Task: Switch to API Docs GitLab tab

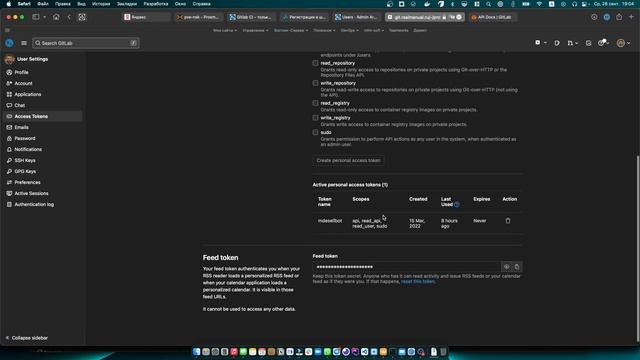Action: click(492, 17)
